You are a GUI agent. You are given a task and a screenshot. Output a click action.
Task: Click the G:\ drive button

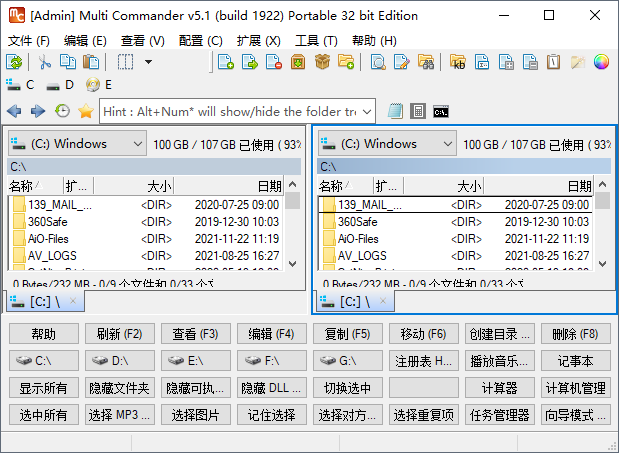coord(347,361)
